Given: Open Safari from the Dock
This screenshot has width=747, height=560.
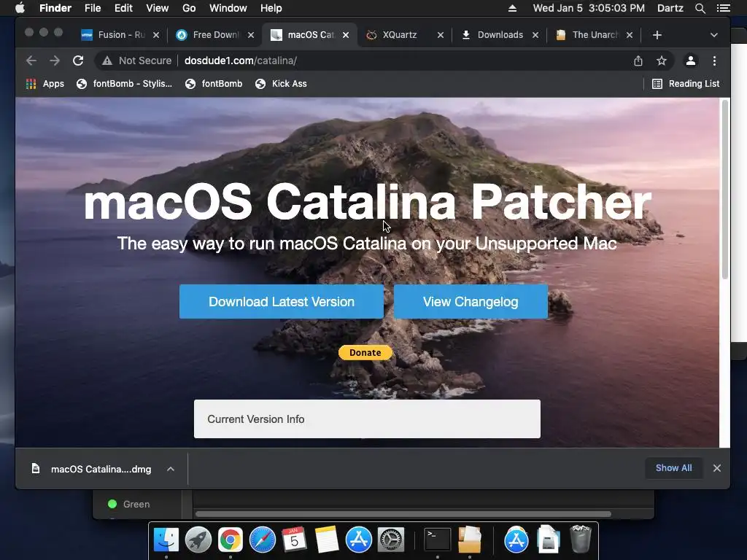Looking at the screenshot, I should [x=263, y=540].
